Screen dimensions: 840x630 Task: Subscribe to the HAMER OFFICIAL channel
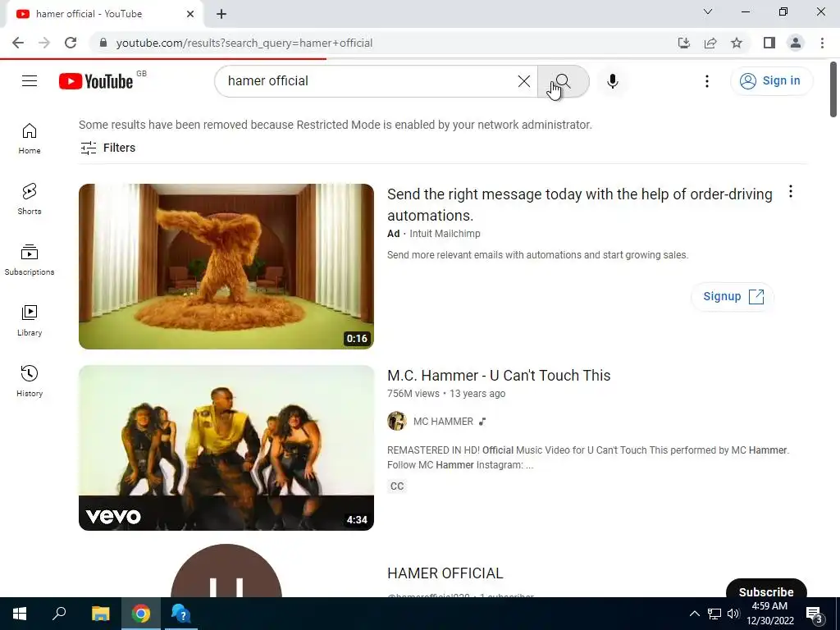(x=766, y=589)
